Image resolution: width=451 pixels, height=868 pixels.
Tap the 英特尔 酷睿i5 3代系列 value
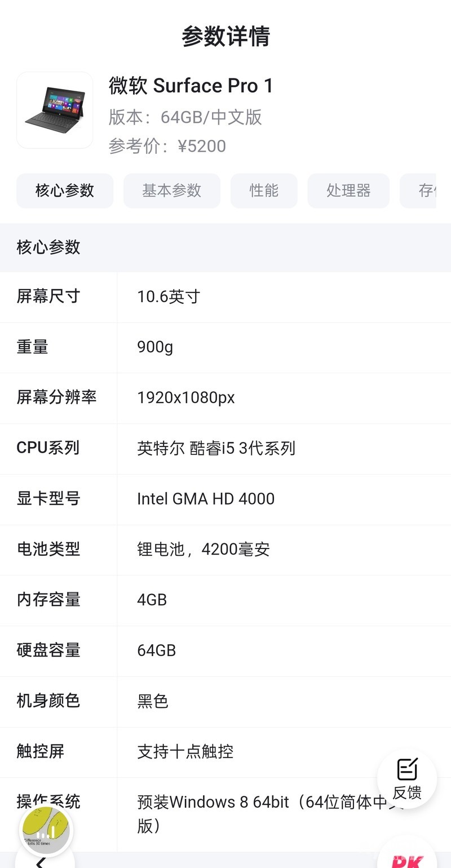[x=216, y=448]
